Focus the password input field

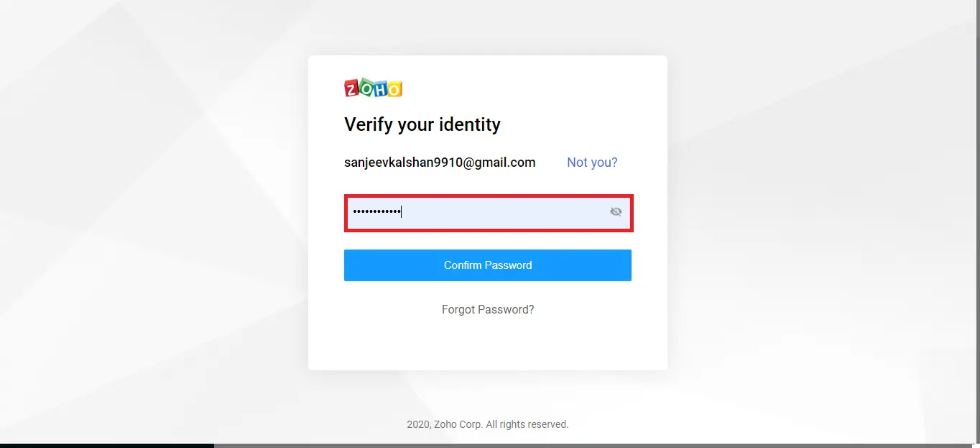coord(489,212)
